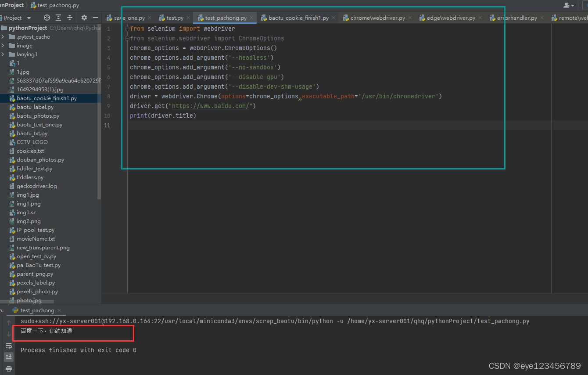Open the https://www.baidu.com/ link
This screenshot has height=375, width=588.
pos(210,106)
